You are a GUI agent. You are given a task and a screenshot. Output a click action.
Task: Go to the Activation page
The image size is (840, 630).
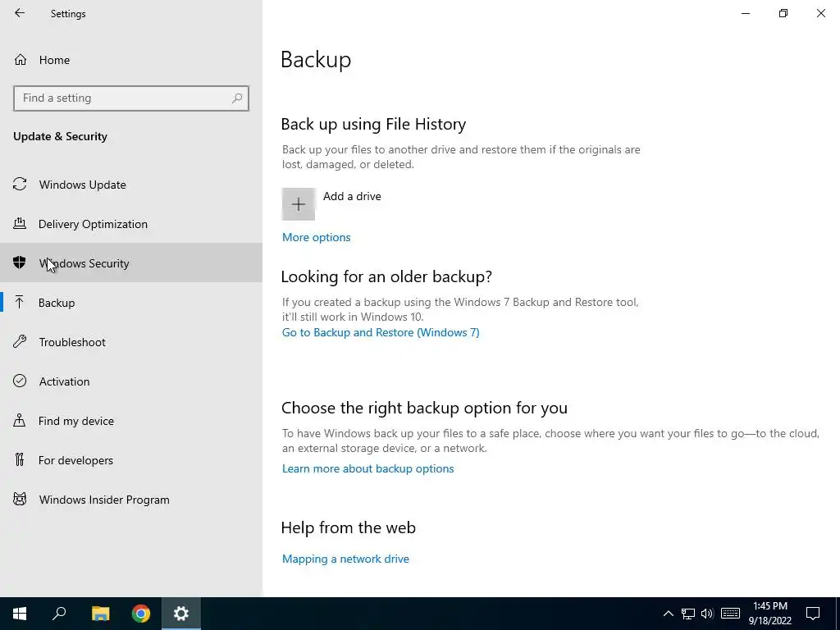pos(131,381)
